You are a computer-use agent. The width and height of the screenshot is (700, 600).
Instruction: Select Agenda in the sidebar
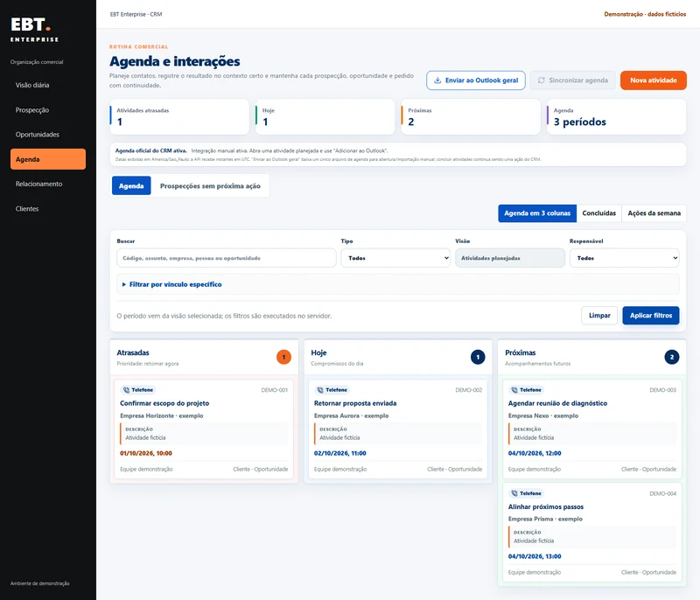pos(48,159)
